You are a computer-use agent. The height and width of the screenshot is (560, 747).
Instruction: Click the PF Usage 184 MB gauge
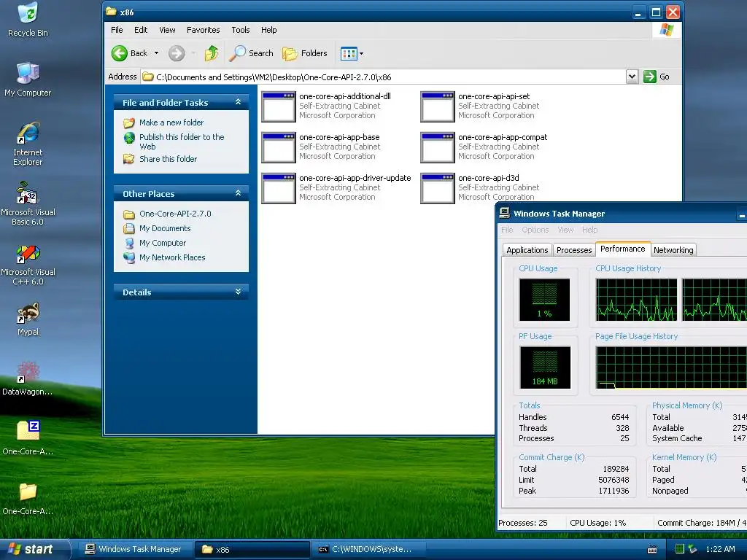[x=545, y=367]
